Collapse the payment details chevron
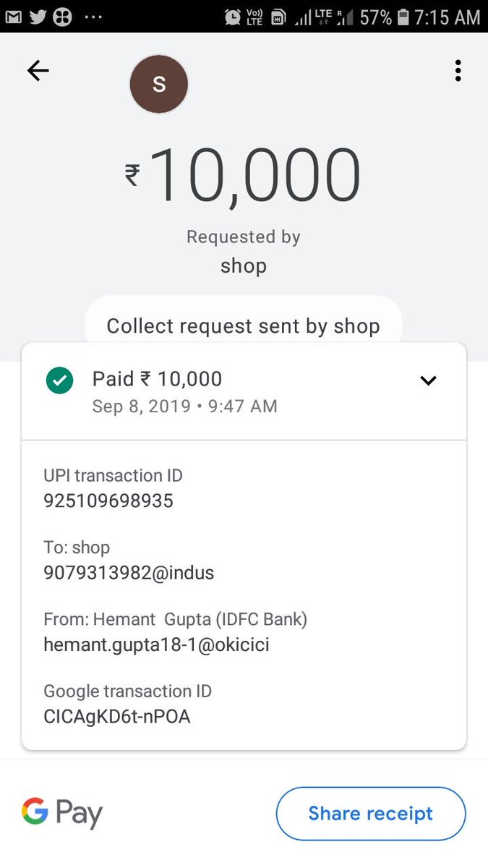 click(x=428, y=380)
